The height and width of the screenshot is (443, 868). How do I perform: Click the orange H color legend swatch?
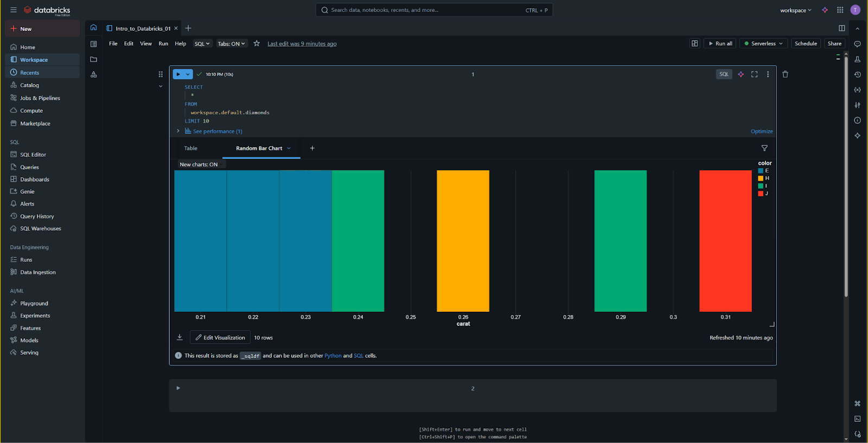(x=761, y=178)
